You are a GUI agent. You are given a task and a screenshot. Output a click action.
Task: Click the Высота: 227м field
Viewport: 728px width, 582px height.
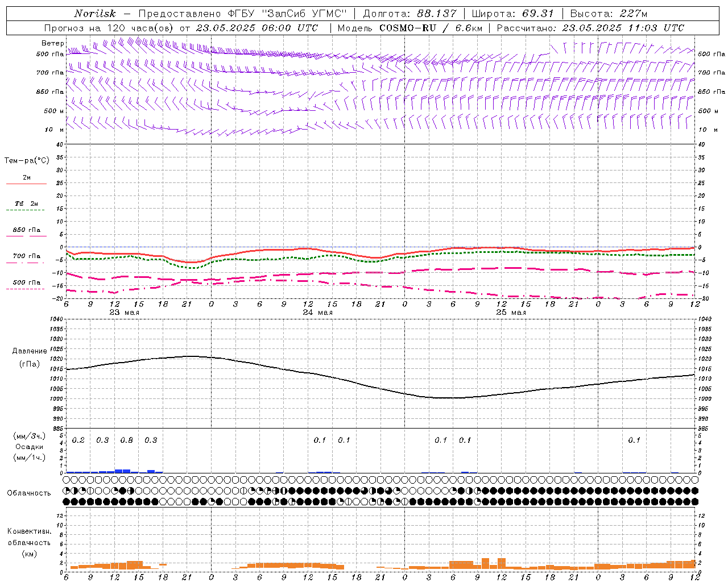pyautogui.click(x=609, y=14)
